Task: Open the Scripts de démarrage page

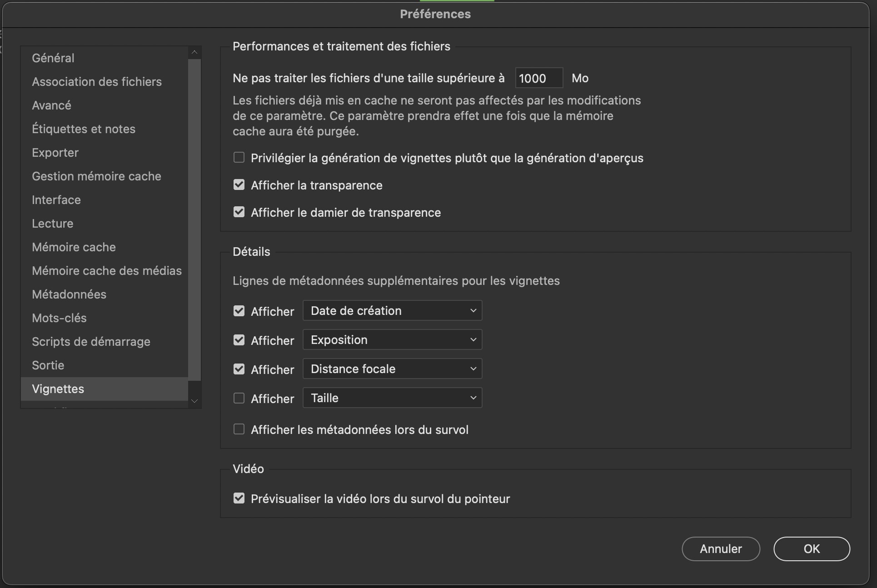Action: coord(91,341)
